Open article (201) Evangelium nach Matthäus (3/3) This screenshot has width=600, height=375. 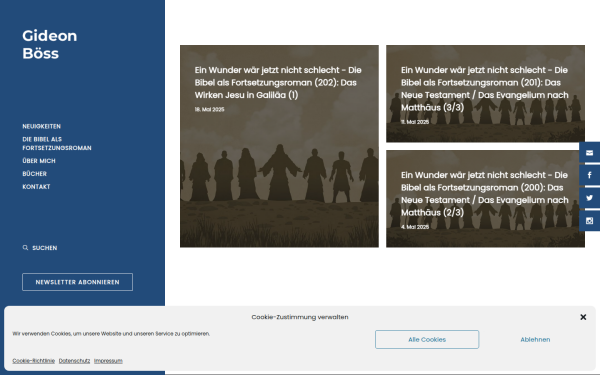(484, 89)
